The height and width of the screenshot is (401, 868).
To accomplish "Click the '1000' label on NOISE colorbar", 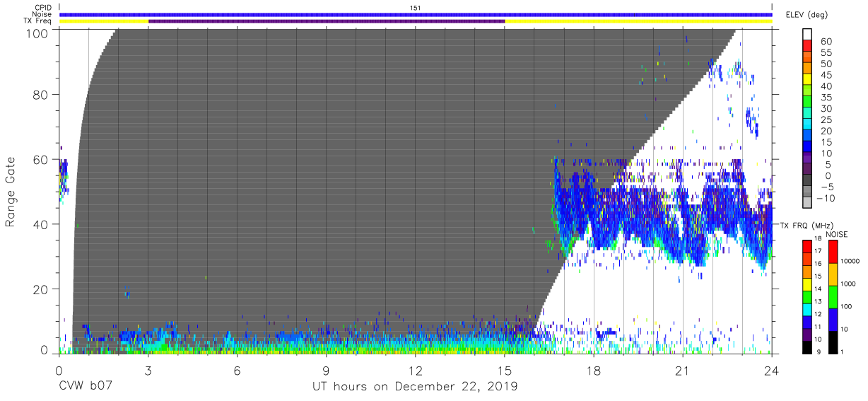I will click(850, 284).
